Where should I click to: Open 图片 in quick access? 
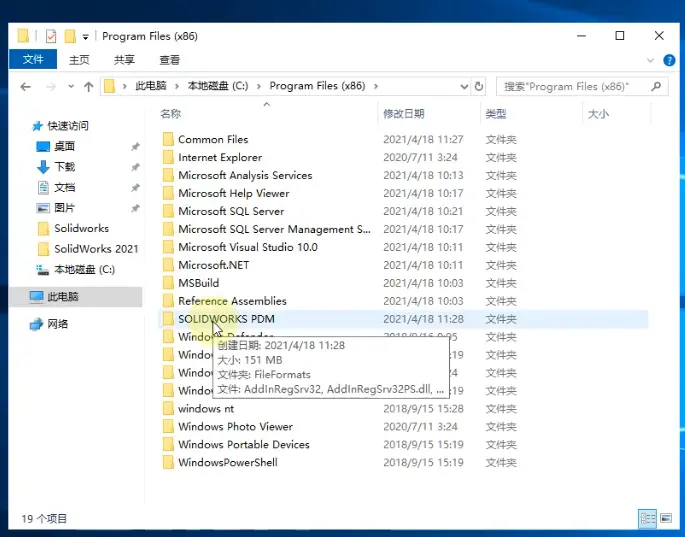click(64, 208)
